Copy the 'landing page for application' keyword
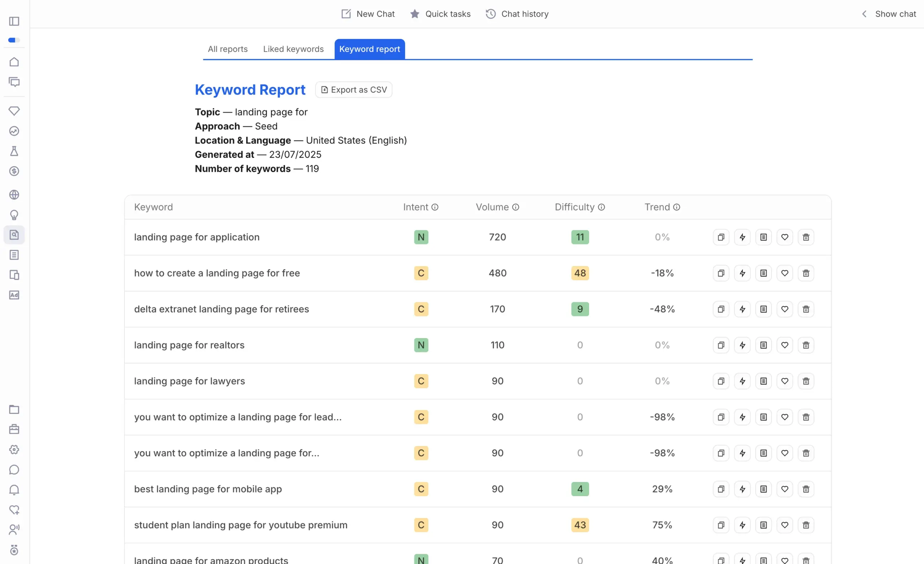Viewport: 924px width, 564px height. point(721,237)
